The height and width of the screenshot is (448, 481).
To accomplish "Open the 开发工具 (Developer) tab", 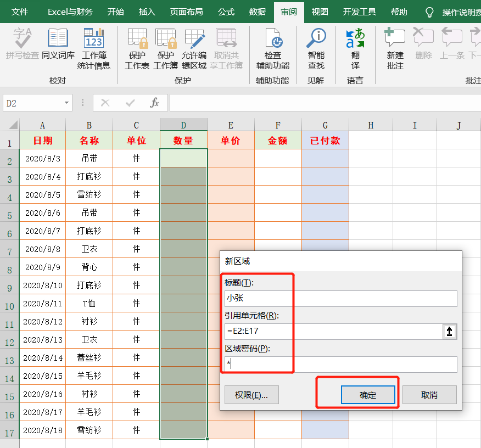I will [360, 12].
